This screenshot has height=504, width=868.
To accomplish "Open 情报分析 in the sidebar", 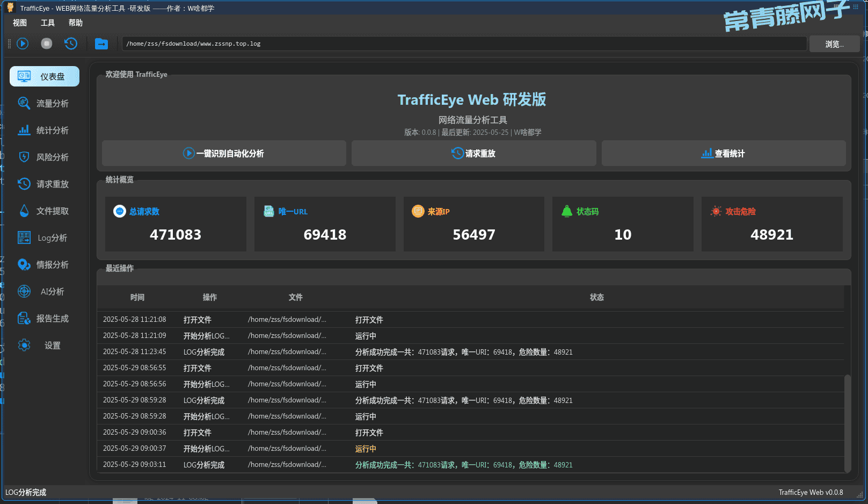I will coord(45,265).
